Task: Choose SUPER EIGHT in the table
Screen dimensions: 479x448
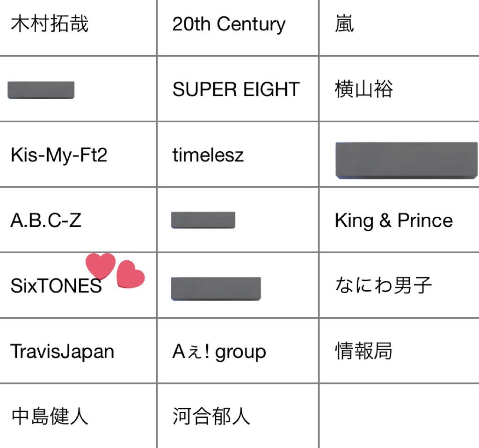Action: point(236,89)
